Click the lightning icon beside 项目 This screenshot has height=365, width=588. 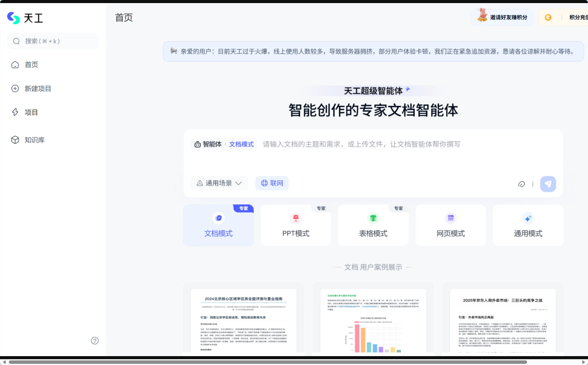tap(15, 112)
